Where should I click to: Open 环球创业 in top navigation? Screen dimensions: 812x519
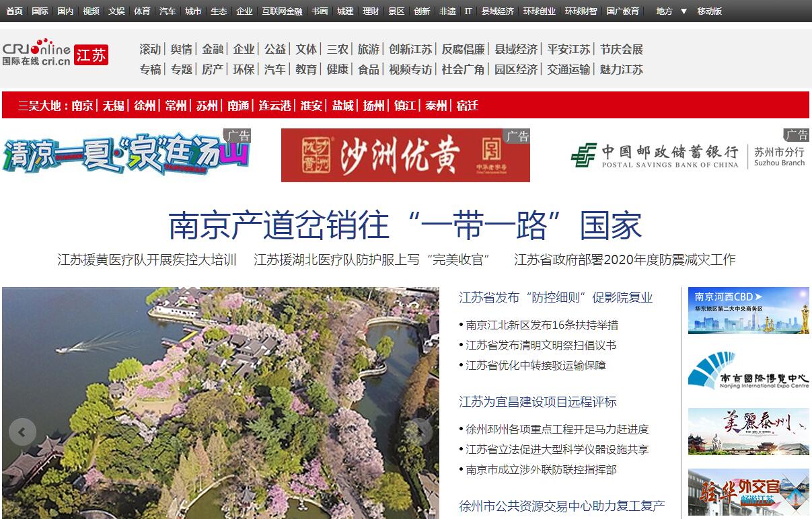540,11
